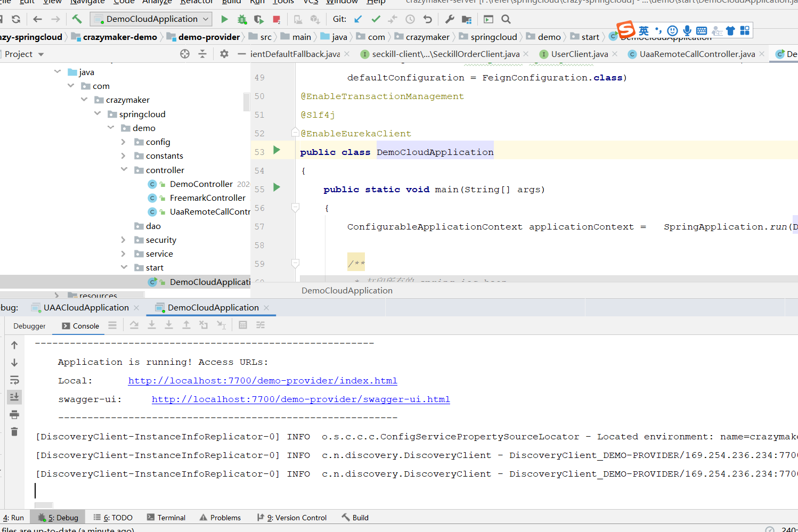Print console output with printer icon
This screenshot has width=798, height=532.
point(14,414)
